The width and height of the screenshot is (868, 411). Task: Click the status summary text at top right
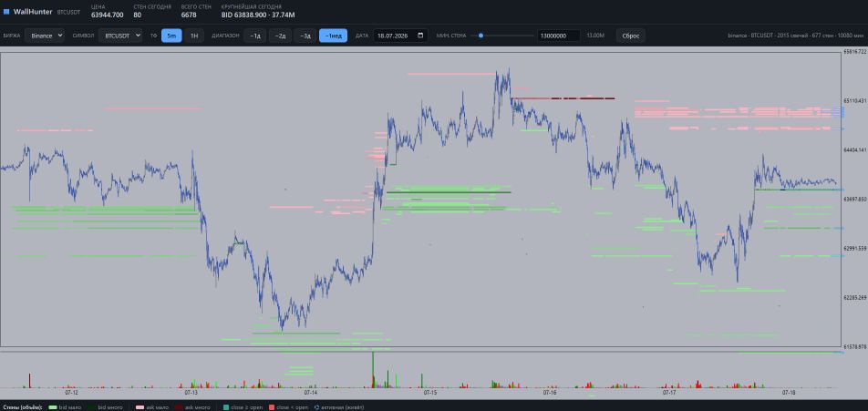(x=797, y=36)
